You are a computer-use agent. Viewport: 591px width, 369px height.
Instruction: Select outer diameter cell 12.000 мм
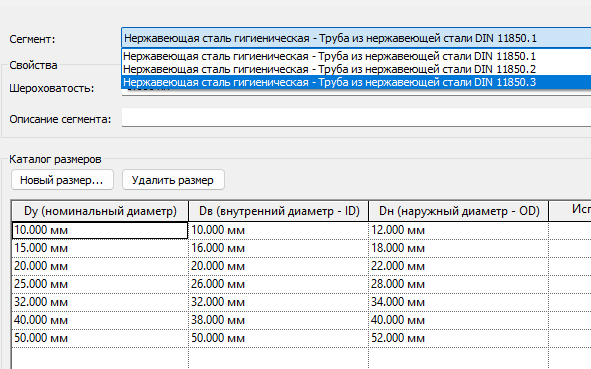(459, 230)
